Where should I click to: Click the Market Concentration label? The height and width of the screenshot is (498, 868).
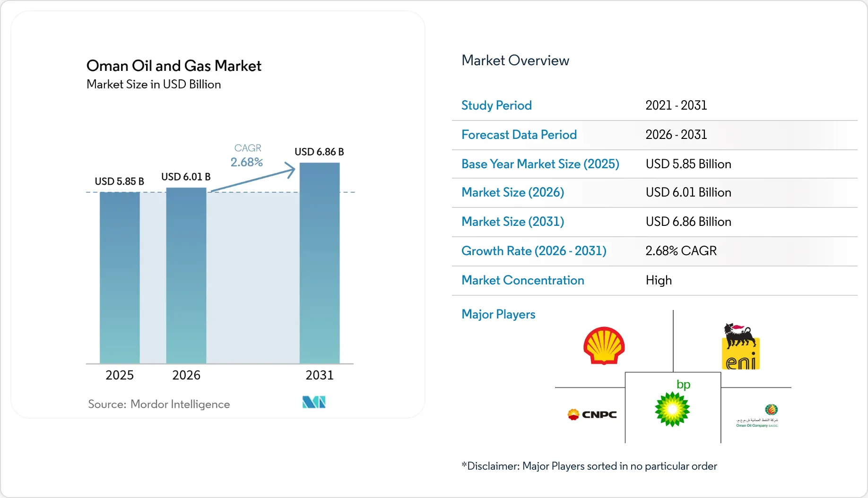(x=523, y=280)
